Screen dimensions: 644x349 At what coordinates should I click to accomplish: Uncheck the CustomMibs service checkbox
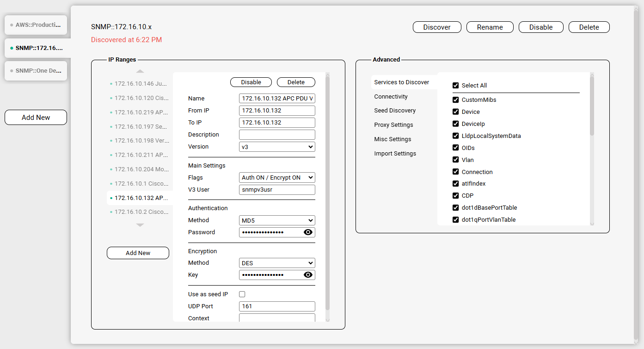[455, 100]
